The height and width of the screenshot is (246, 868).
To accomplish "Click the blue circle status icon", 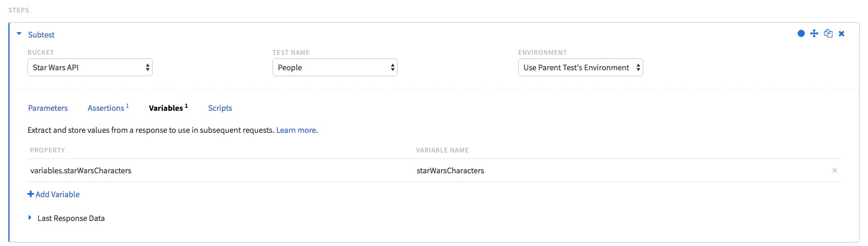I will coord(801,34).
